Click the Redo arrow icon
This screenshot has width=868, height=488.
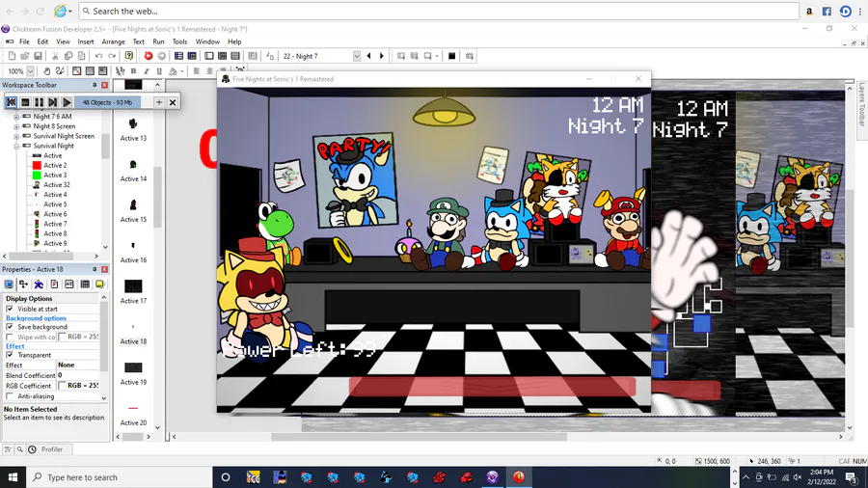click(x=112, y=56)
